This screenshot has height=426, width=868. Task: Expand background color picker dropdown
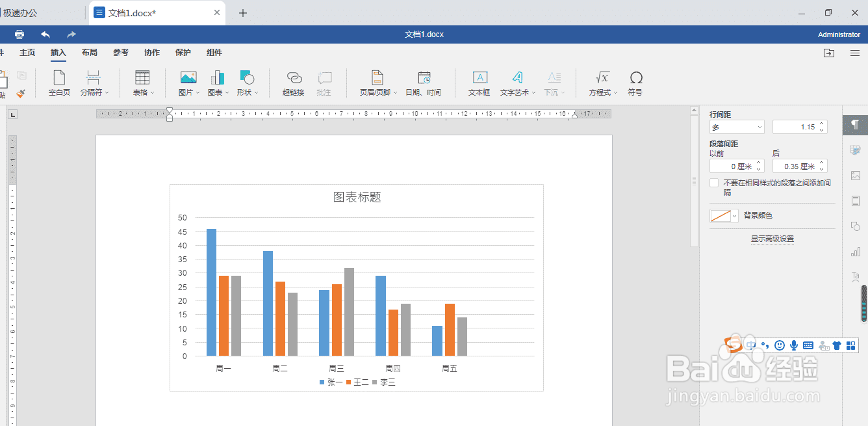[x=735, y=216]
